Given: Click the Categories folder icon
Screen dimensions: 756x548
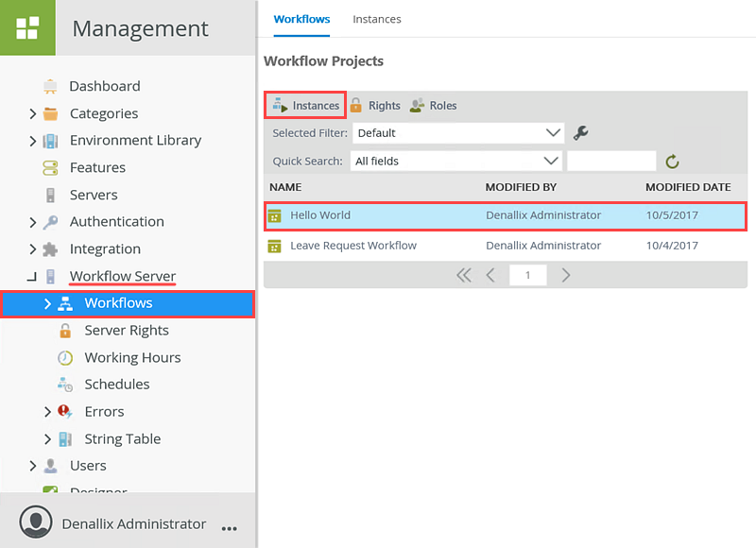Looking at the screenshot, I should [50, 113].
